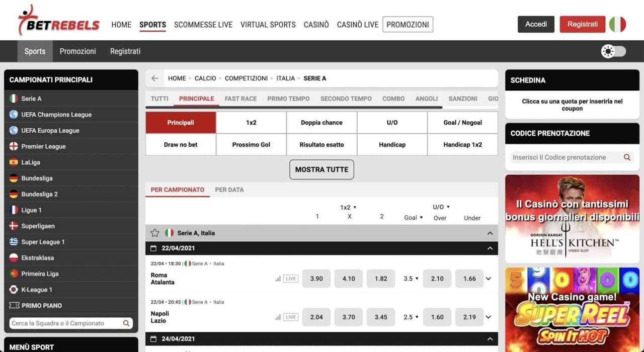The width and height of the screenshot is (644, 352).
Task: Click the CALCIO breadcrumb link
Action: (x=205, y=78)
